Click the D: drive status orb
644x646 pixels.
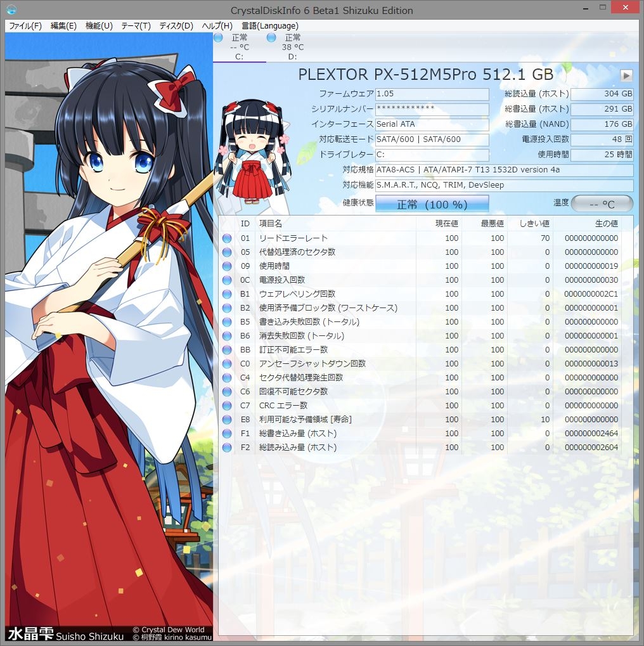tap(271, 37)
